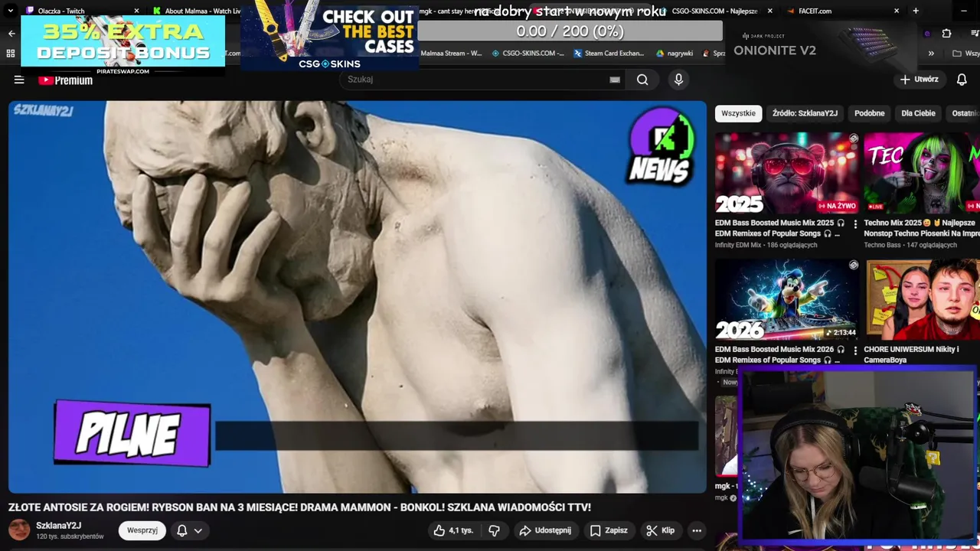Image resolution: width=980 pixels, height=551 pixels.
Task: Click the CSGO-SKINS Check Out Cases banner
Action: 330,35
